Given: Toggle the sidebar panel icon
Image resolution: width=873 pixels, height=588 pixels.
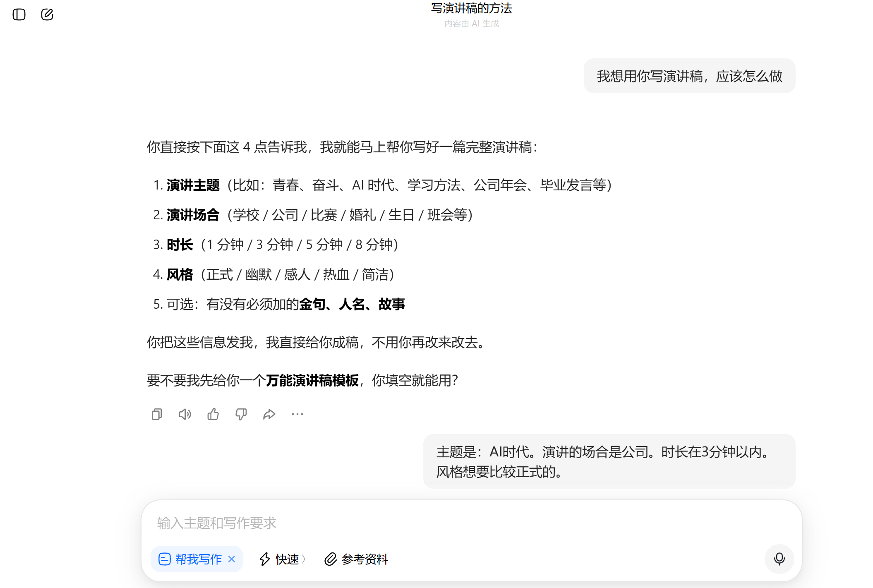Looking at the screenshot, I should [x=19, y=14].
